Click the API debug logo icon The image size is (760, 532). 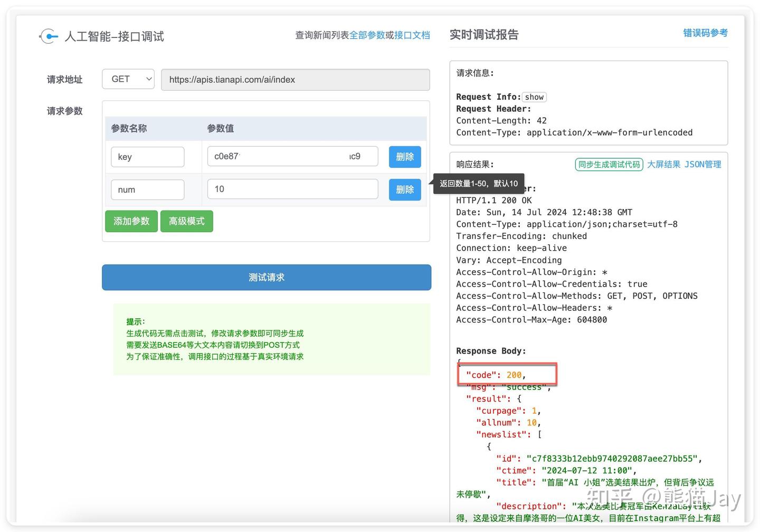tap(49, 36)
